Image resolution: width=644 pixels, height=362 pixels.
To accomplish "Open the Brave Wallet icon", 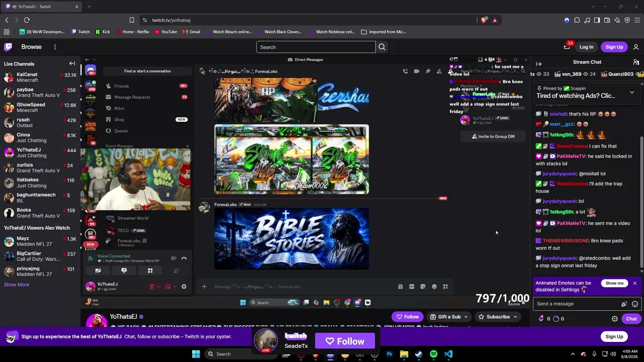I will pyautogui.click(x=607, y=20).
